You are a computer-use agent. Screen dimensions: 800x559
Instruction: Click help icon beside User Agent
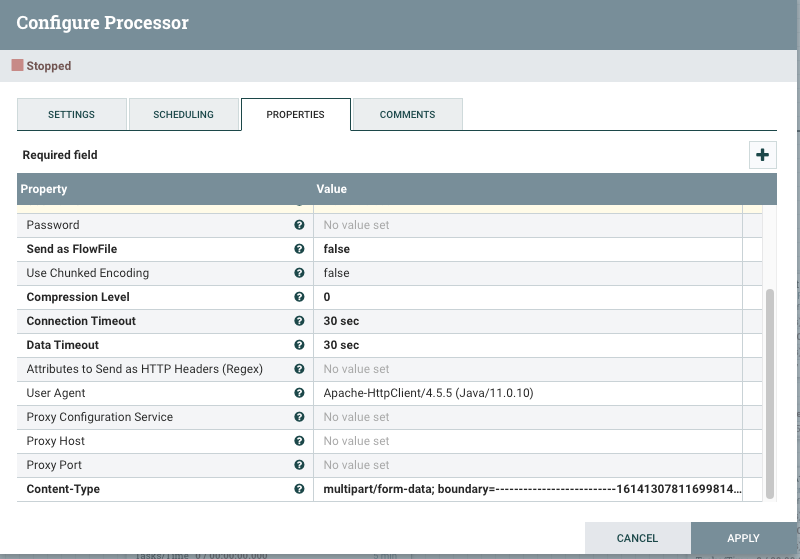(x=299, y=393)
